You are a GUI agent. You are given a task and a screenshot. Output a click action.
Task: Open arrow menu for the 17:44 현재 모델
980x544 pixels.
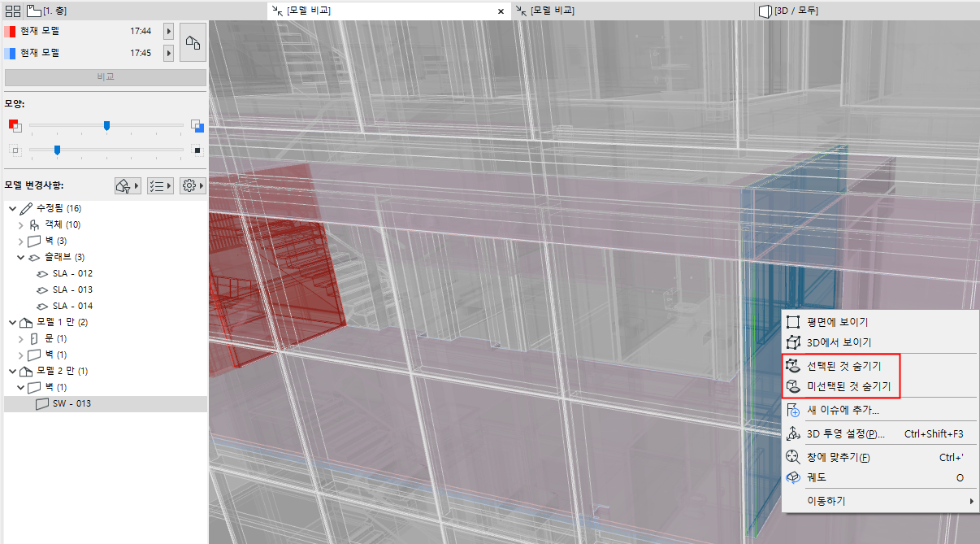pyautogui.click(x=169, y=32)
